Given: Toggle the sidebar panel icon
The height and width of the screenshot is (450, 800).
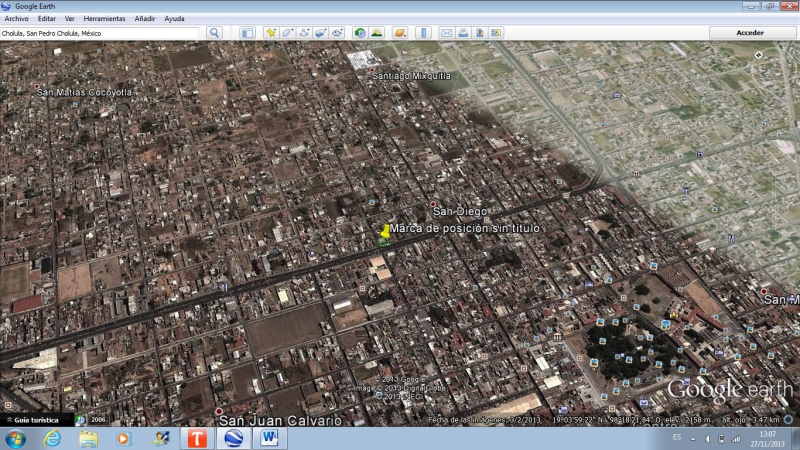Looking at the screenshot, I should pos(247,33).
